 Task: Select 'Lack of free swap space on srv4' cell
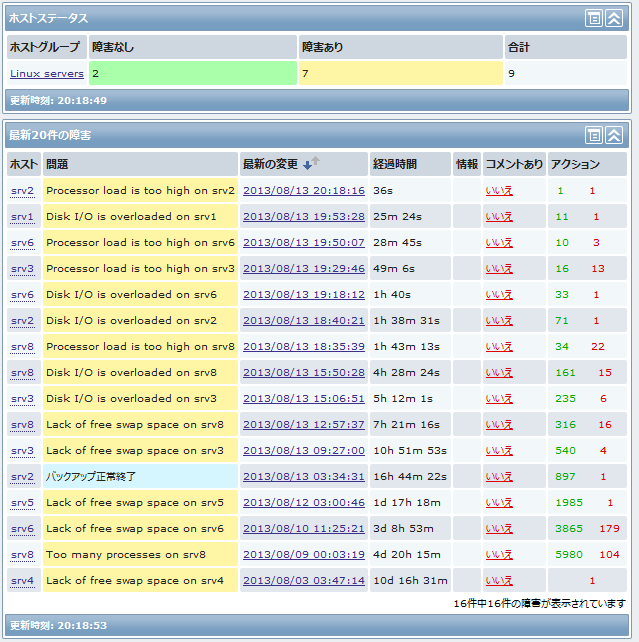click(x=140, y=581)
